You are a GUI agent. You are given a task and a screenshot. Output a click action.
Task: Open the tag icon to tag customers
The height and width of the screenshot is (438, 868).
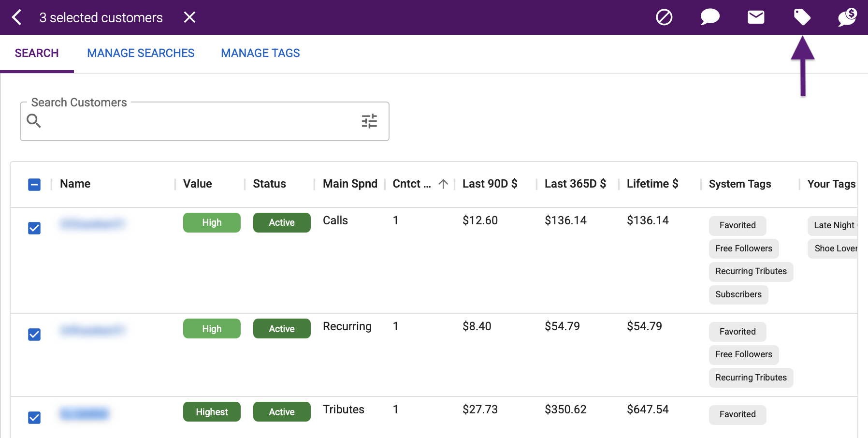[802, 17]
